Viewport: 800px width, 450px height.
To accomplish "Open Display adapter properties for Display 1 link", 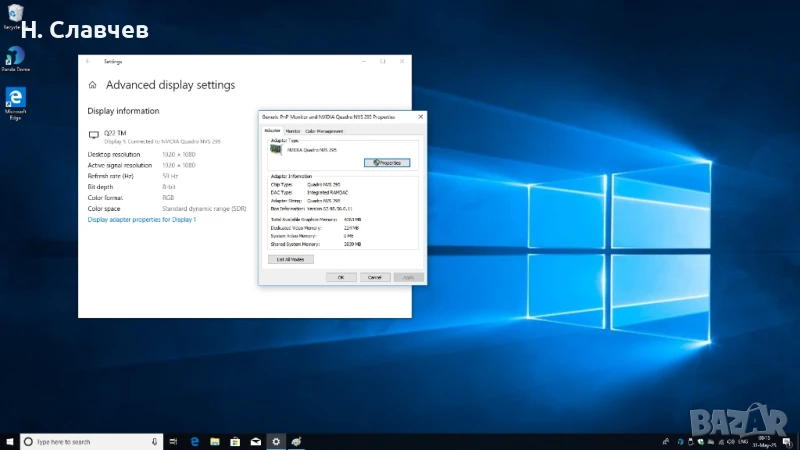I will click(142, 218).
